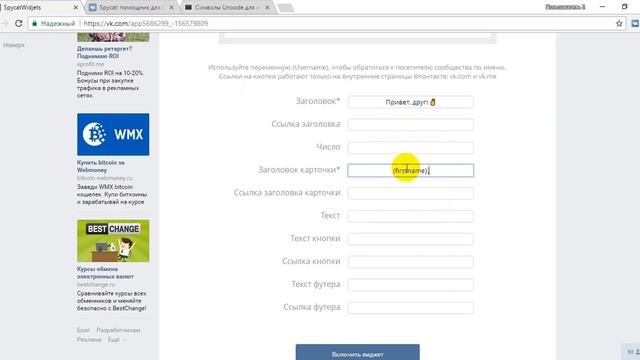Click the Ссылка футера input field
Image resolution: width=640 pixels, height=360 pixels.
(411, 307)
